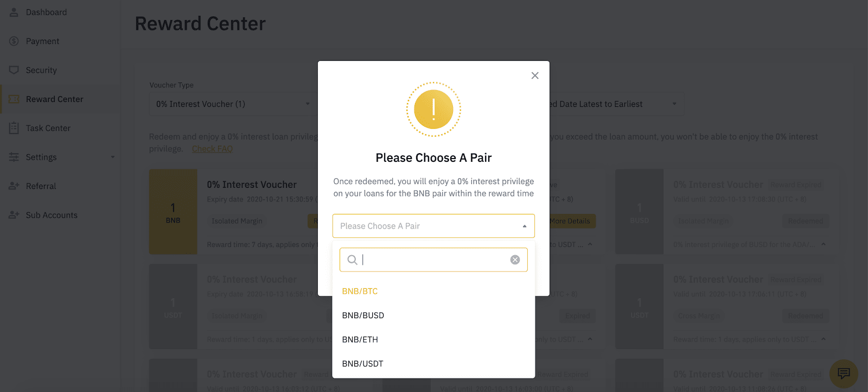Collapse the Please Choose A Pair dropdown
Image resolution: width=868 pixels, height=392 pixels.
(524, 226)
